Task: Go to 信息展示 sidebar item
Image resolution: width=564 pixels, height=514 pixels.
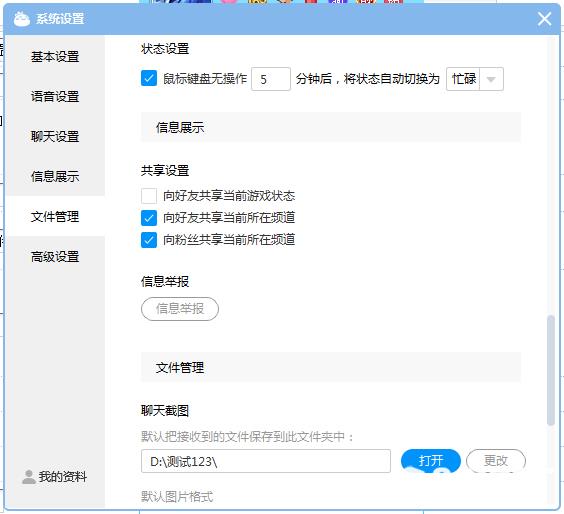Action: 55,177
